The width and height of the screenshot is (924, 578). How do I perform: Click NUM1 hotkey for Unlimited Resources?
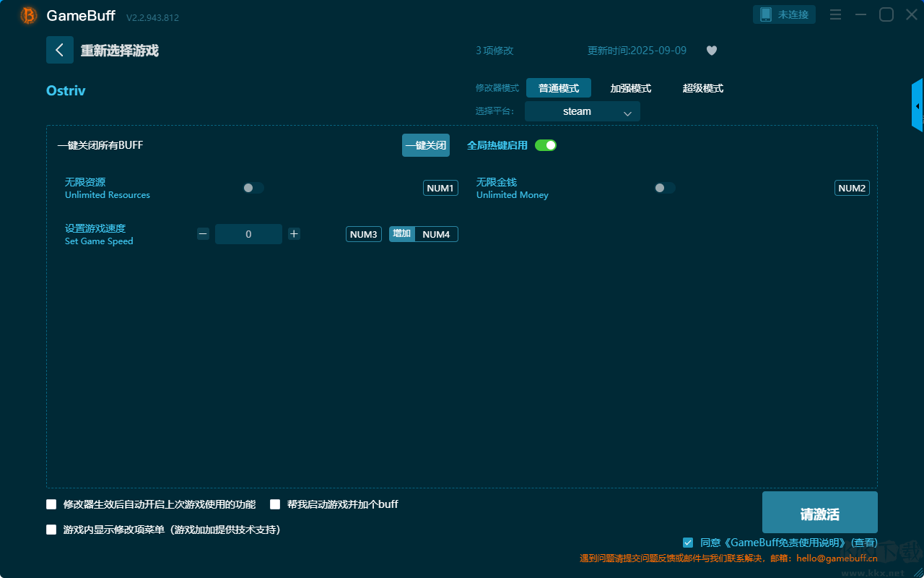[440, 188]
